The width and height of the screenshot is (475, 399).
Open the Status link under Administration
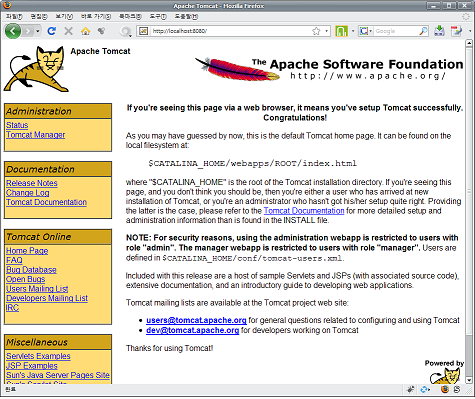[17, 125]
